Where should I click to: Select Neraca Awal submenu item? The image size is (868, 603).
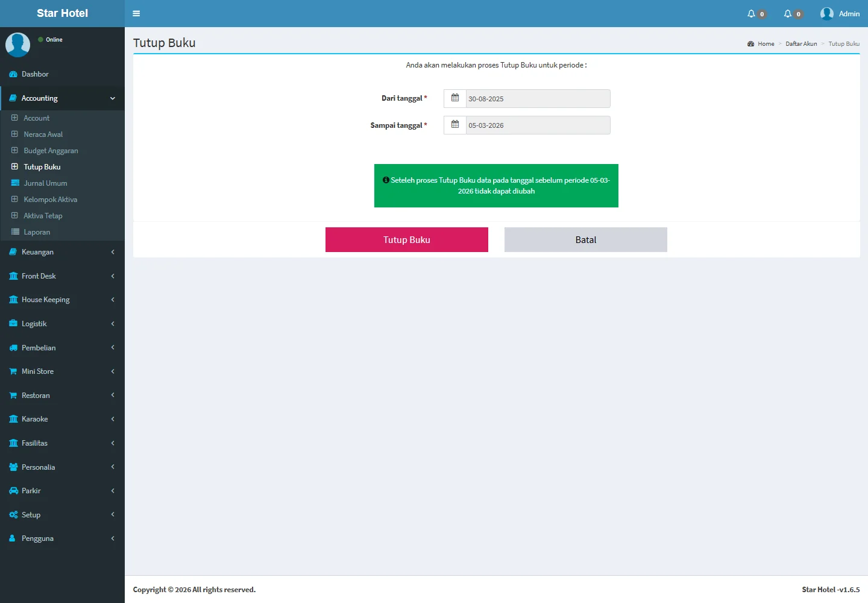43,134
